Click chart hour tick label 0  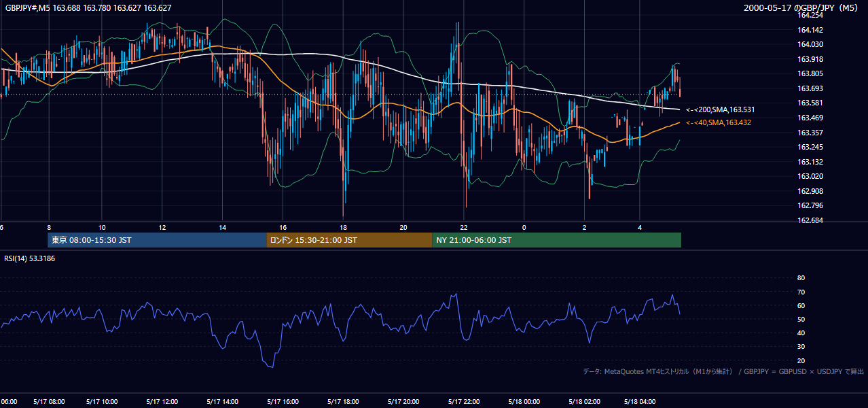(524, 227)
